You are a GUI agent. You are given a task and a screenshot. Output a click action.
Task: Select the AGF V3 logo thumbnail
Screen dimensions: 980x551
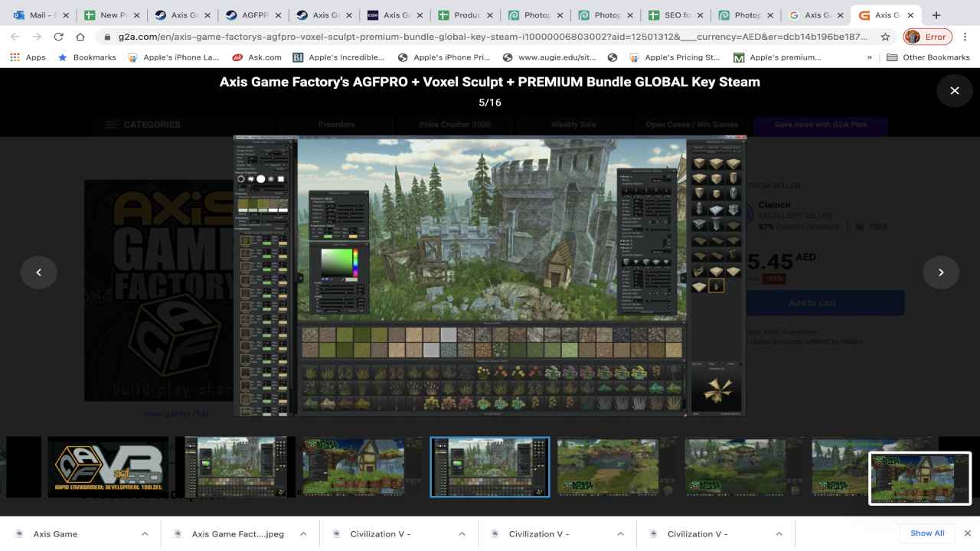click(107, 467)
